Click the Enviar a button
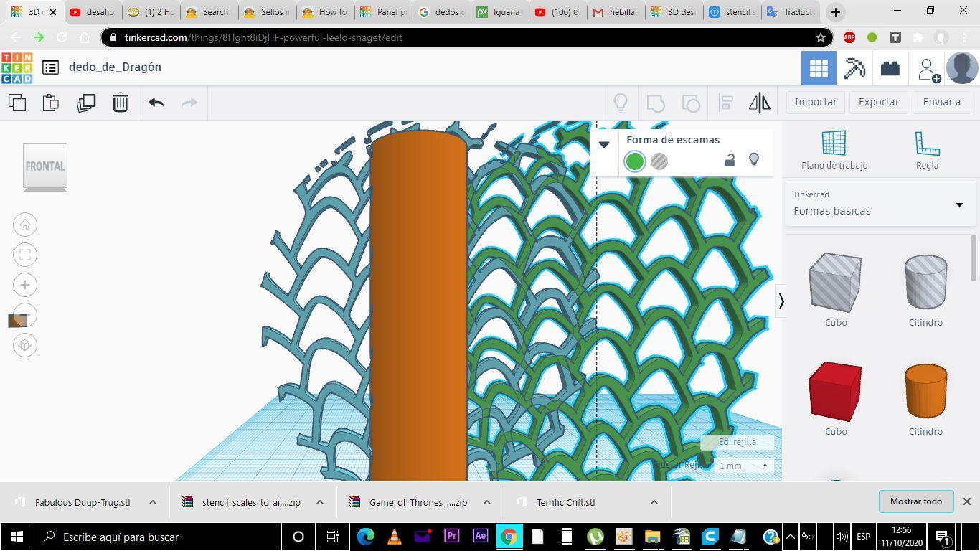Image resolution: width=980 pixels, height=551 pixels. point(941,102)
